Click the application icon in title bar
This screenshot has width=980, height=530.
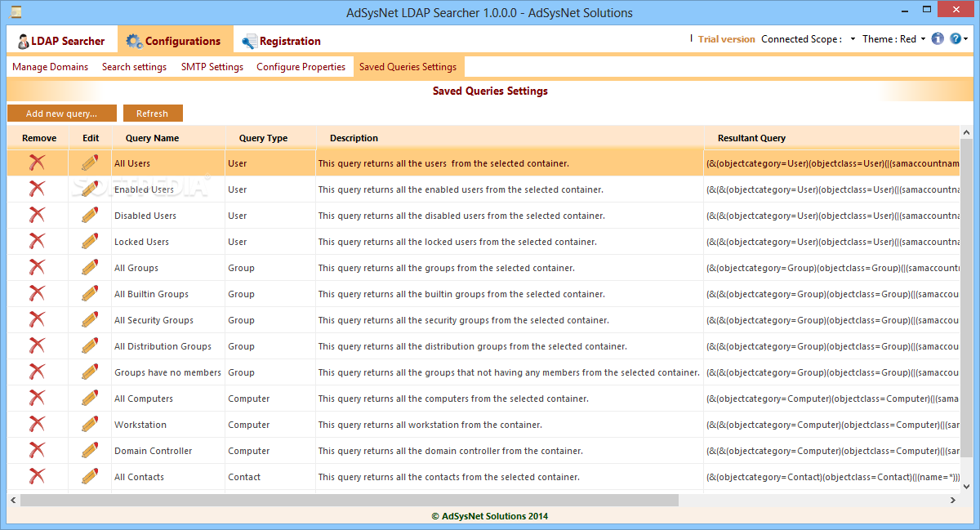16,12
